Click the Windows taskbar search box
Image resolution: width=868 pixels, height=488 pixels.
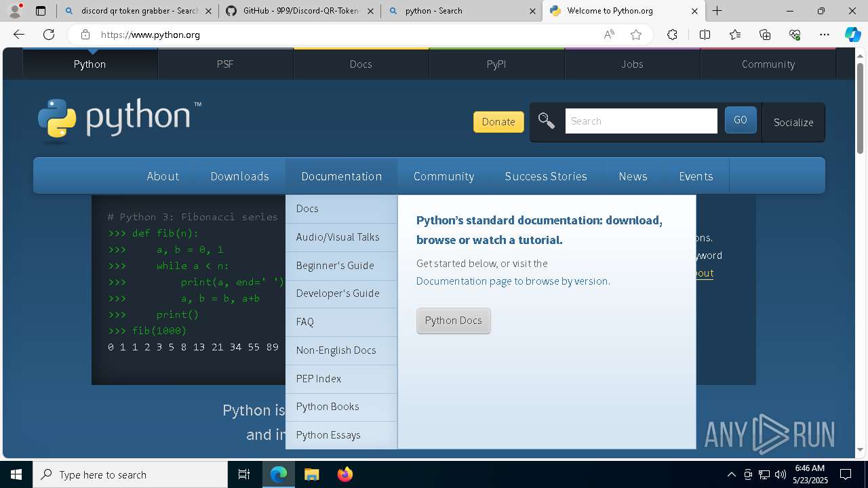(130, 474)
